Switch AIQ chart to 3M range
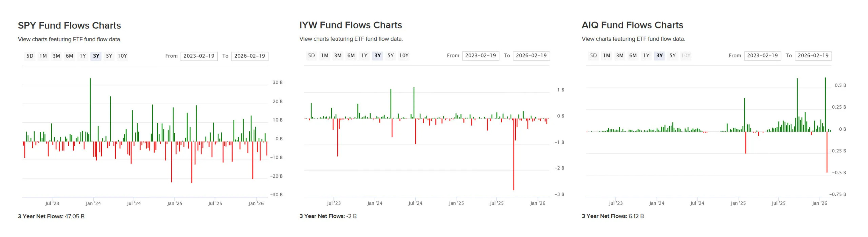This screenshot has height=237, width=868. tap(620, 56)
